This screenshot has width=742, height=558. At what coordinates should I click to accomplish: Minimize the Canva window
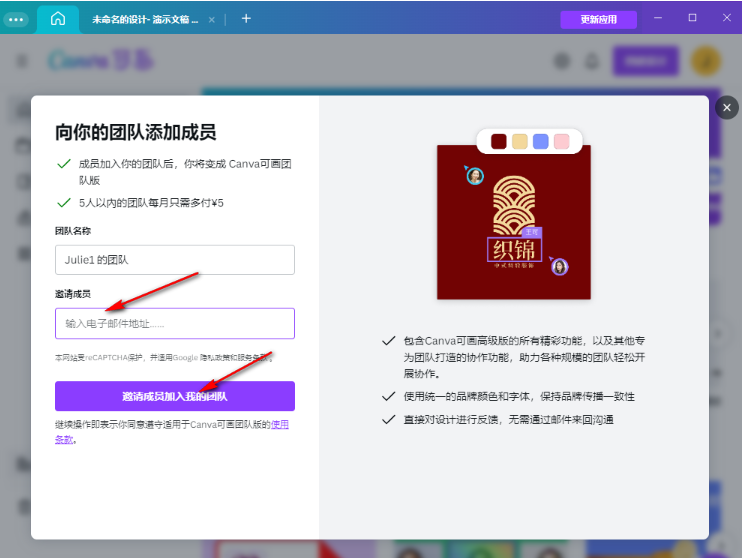point(658,18)
